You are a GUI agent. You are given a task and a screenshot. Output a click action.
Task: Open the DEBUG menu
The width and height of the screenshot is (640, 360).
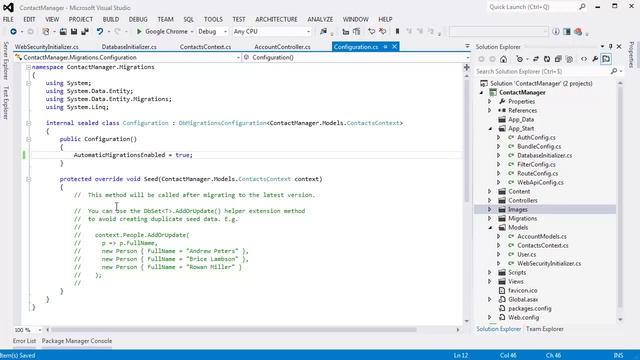click(138, 19)
